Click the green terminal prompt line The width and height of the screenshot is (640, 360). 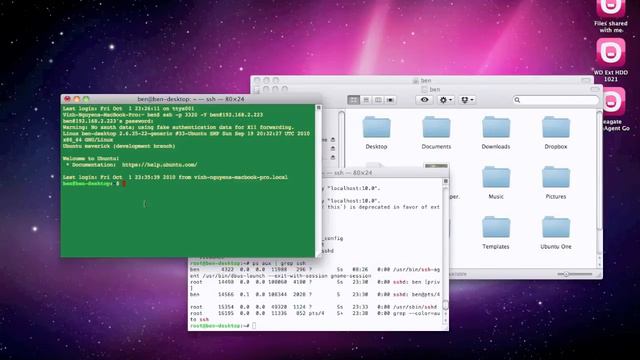click(94, 184)
